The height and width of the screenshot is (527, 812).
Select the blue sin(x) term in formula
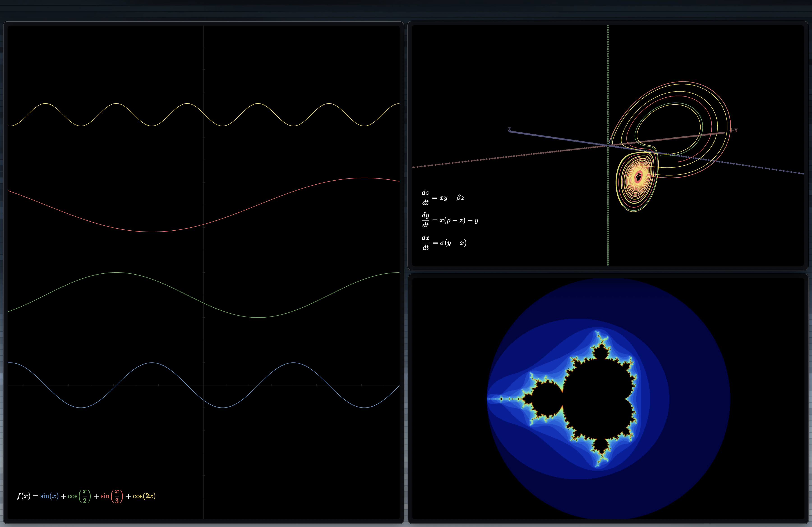[49, 496]
